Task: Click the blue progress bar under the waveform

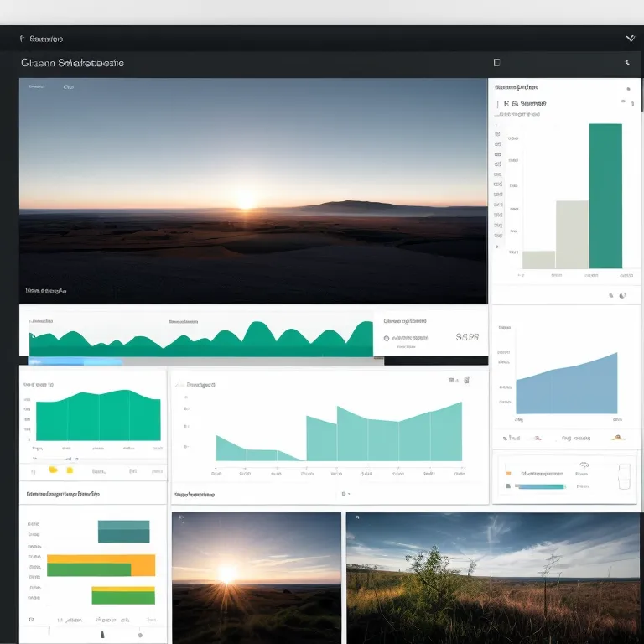Action: tap(75, 361)
